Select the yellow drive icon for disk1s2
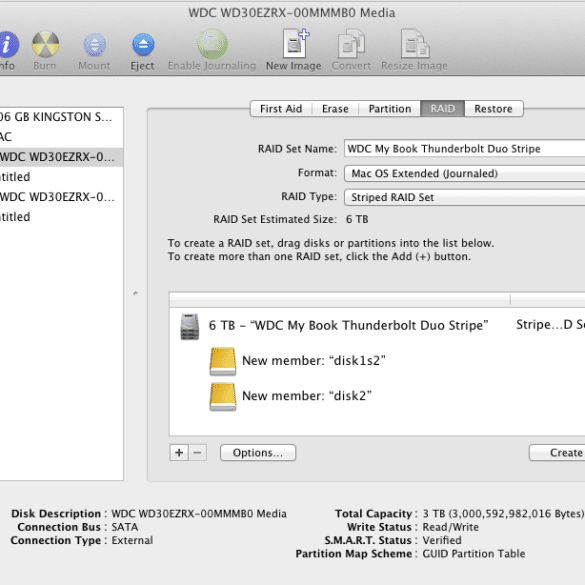Image resolution: width=585 pixels, height=585 pixels. click(x=223, y=361)
